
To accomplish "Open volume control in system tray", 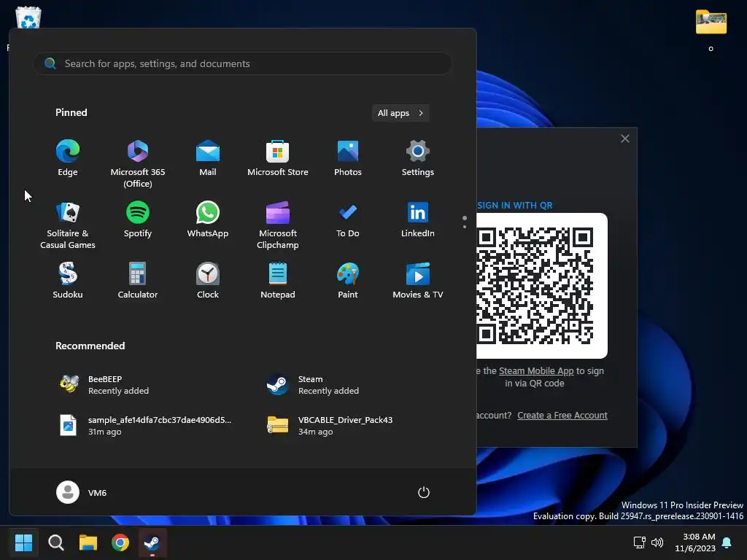I will pyautogui.click(x=657, y=542).
